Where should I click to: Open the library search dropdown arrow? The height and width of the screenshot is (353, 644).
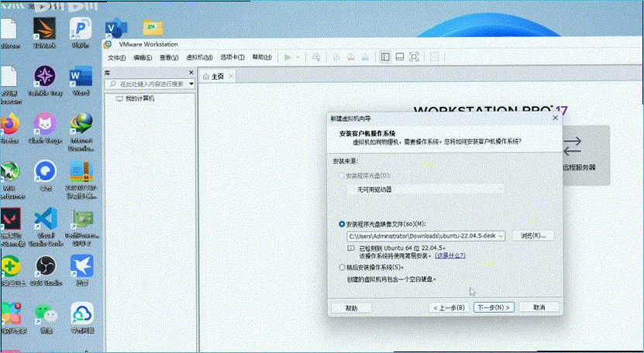191,84
